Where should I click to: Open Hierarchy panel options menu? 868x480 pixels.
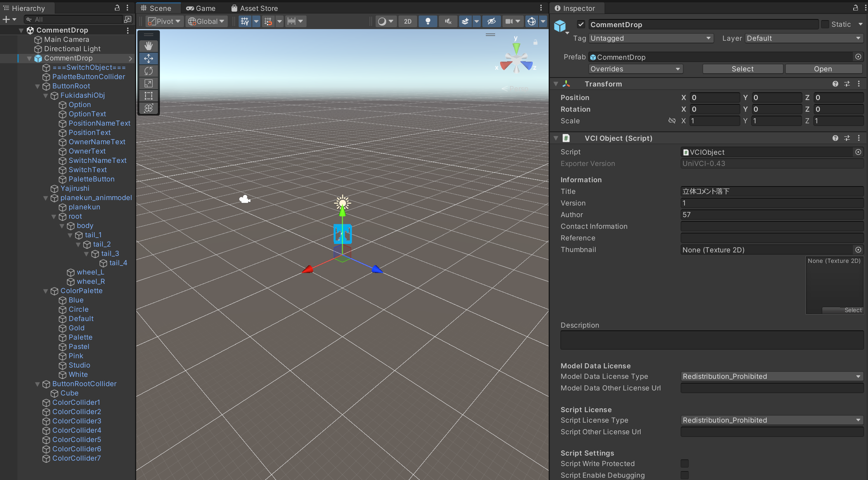(127, 8)
